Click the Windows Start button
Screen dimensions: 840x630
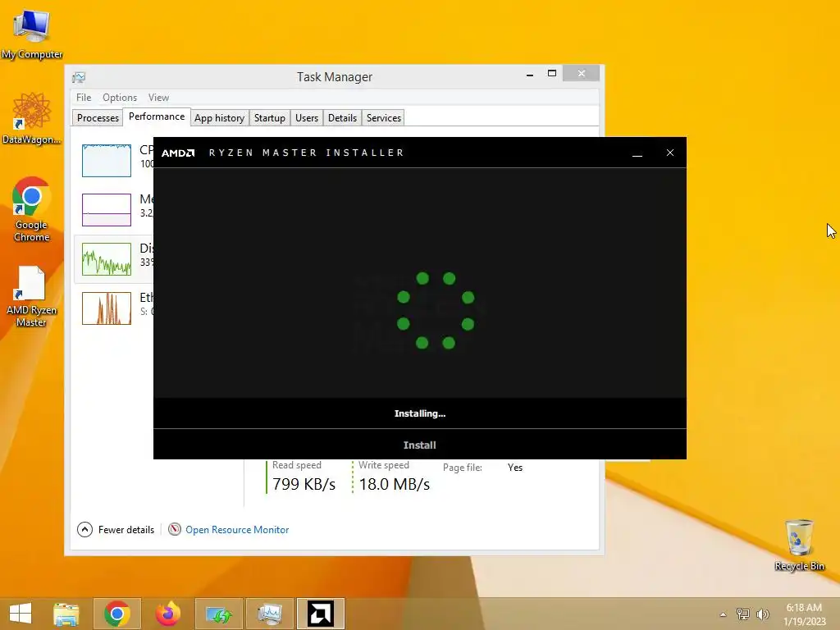coord(21,614)
